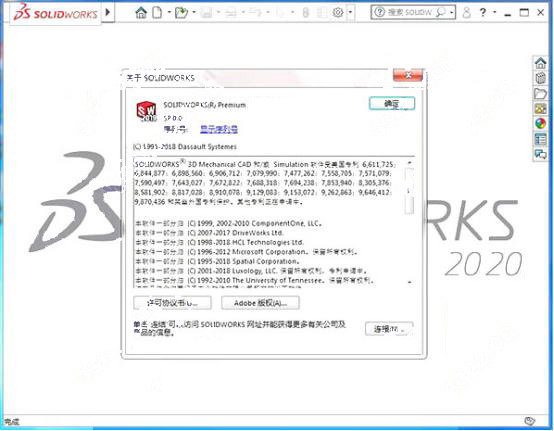Minimize the SOLIDWORKS main window
Screen dimensions: 554x431
click(x=508, y=14)
